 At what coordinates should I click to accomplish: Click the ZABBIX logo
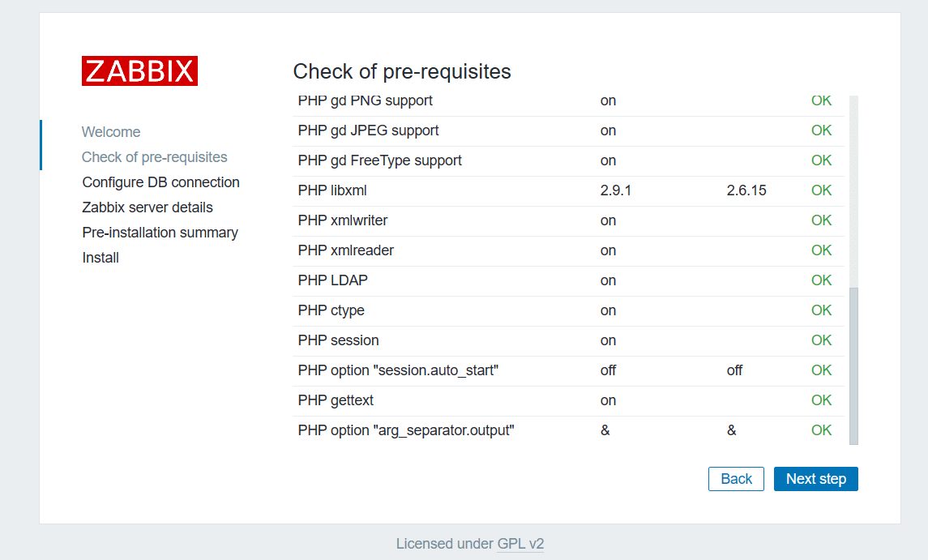tap(139, 71)
